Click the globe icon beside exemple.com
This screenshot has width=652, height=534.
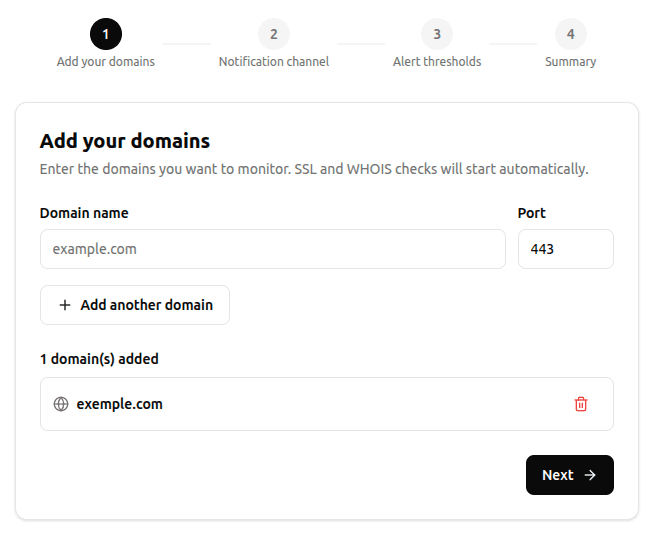click(61, 404)
